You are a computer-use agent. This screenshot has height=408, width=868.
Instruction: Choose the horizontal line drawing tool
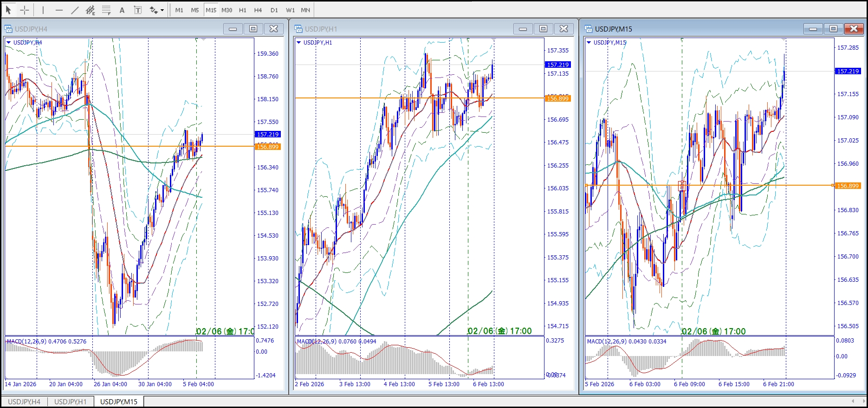(x=59, y=10)
